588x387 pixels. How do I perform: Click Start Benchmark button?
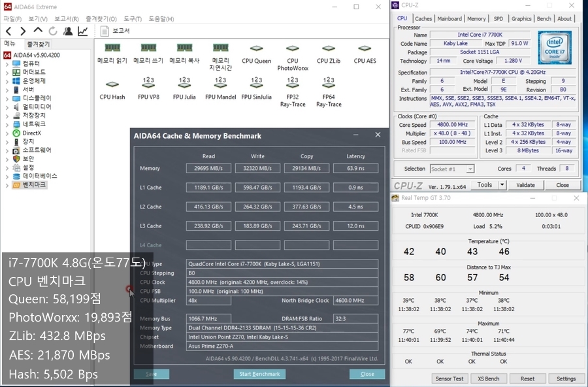click(x=259, y=374)
